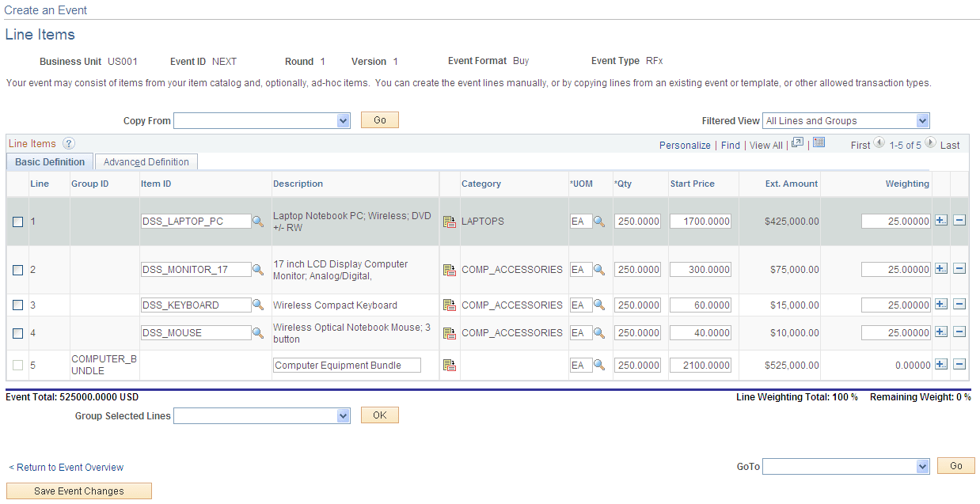
Task: Open the Filtered View dropdown
Action: click(x=922, y=120)
